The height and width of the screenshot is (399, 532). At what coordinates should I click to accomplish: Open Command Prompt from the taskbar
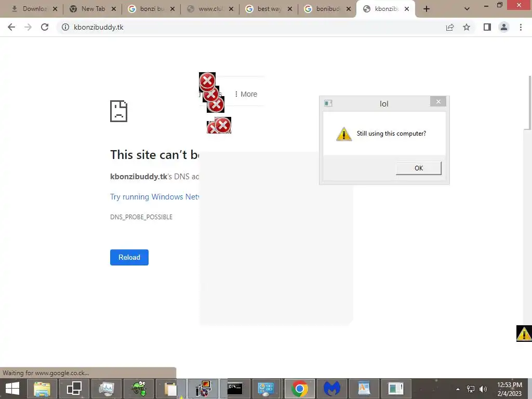(235, 389)
